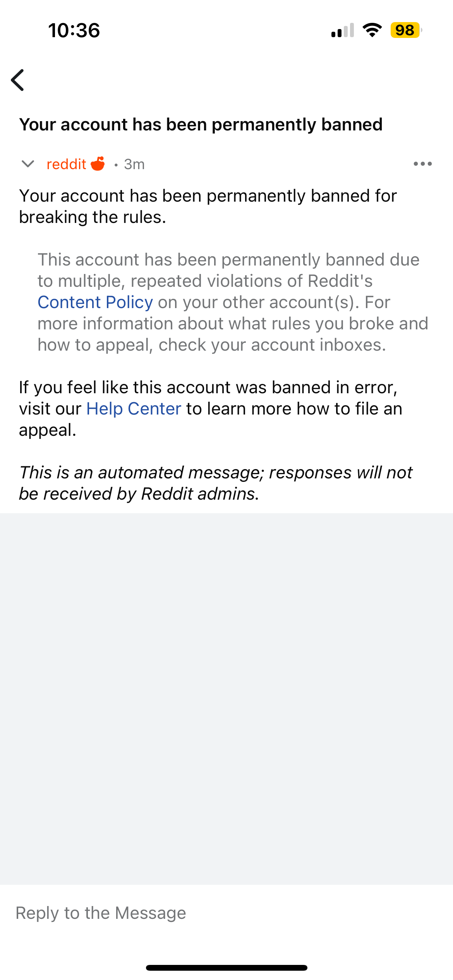Tap the empty gray area below message
Image resolution: width=453 pixels, height=980 pixels.
point(226,699)
